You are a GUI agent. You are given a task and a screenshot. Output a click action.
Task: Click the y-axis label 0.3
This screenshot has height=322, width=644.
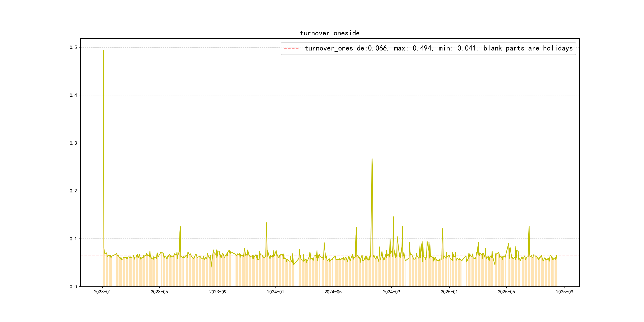tap(73, 143)
